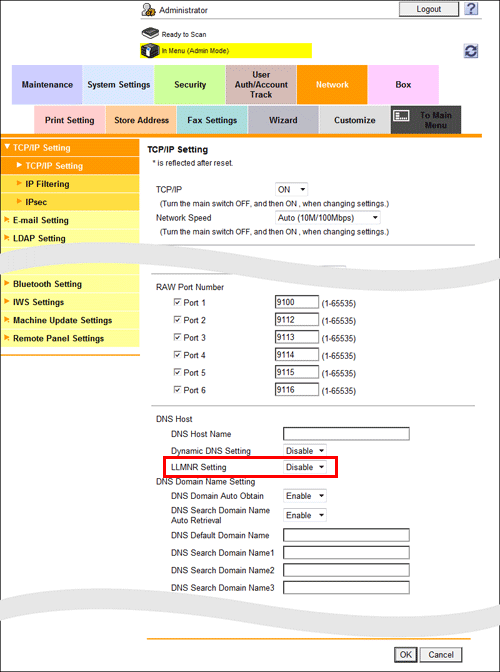Click the help question mark icon
Viewport: 500px width, 672px height.
click(471, 9)
